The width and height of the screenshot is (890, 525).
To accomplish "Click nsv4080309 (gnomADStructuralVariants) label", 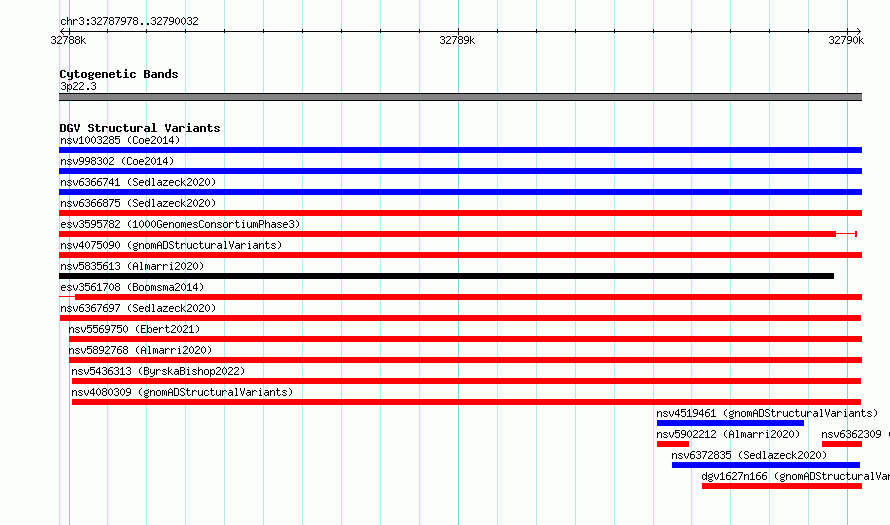I will [x=182, y=392].
